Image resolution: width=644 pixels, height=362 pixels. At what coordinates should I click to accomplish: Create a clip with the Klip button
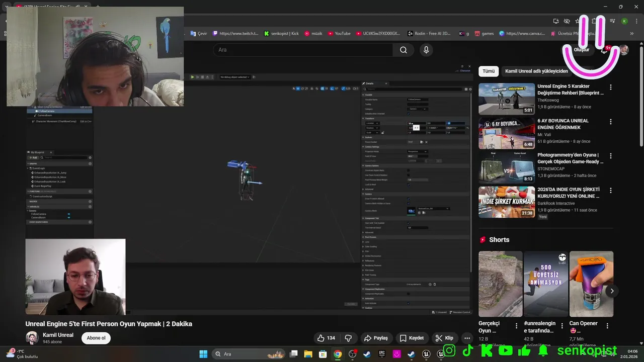click(444, 338)
